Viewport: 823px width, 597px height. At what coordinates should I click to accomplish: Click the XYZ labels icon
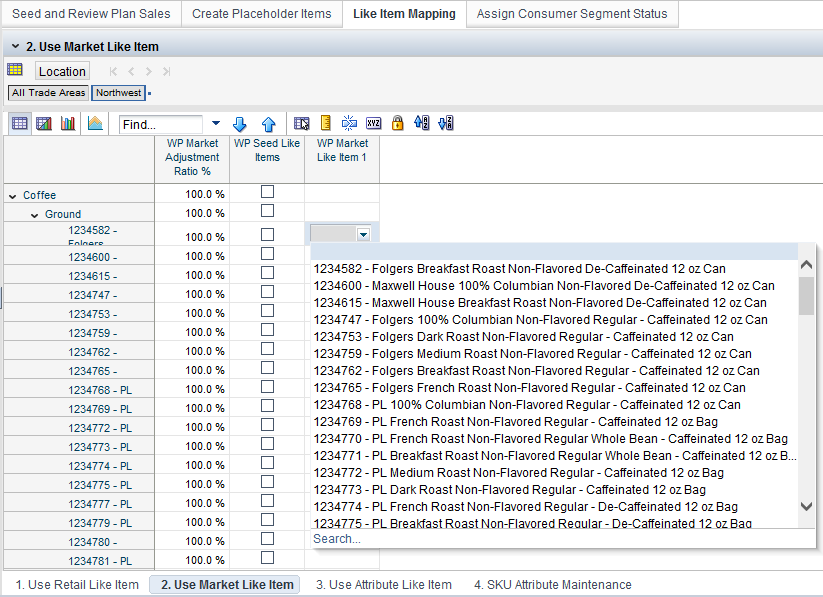pyautogui.click(x=373, y=123)
